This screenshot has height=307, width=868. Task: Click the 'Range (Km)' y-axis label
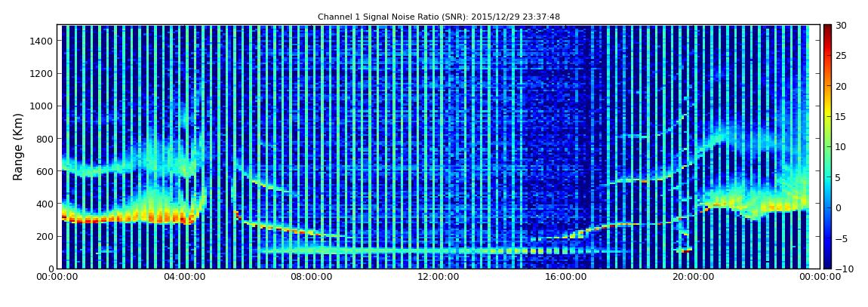tap(18, 146)
